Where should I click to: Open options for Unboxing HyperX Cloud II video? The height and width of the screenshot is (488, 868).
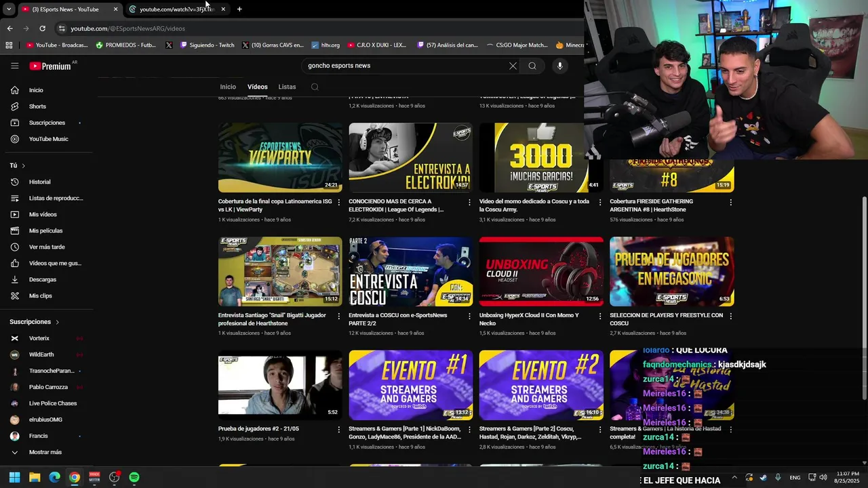click(600, 316)
